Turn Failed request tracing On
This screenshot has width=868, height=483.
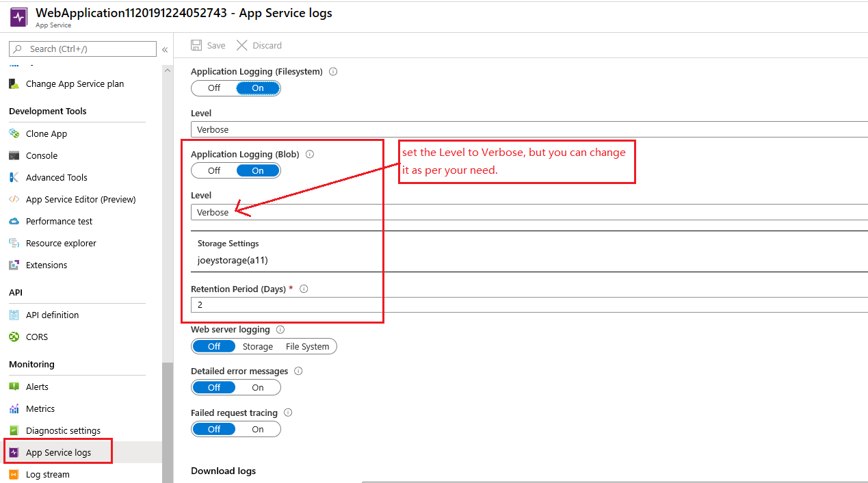(x=258, y=429)
